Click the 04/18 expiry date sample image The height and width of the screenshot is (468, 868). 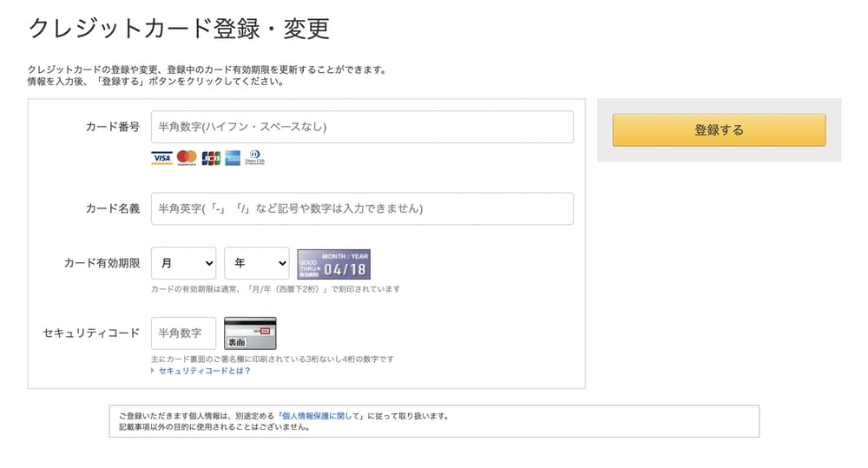pyautogui.click(x=333, y=264)
